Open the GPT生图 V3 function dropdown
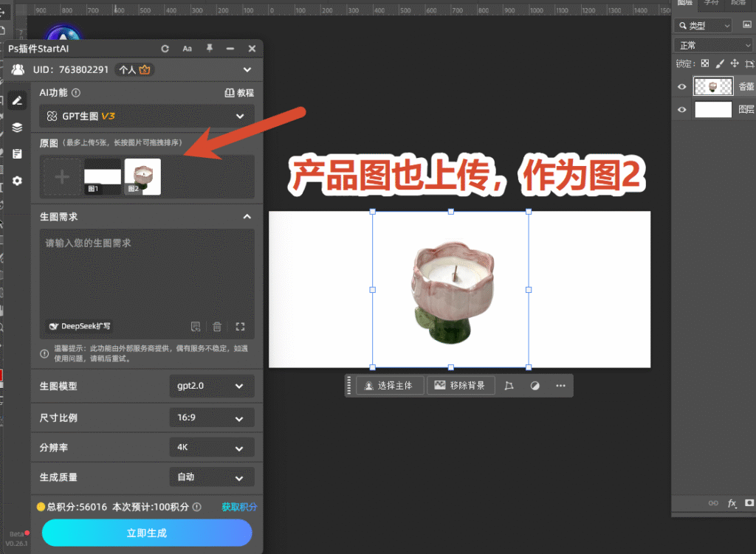Image resolution: width=756 pixels, height=554 pixels. [147, 116]
